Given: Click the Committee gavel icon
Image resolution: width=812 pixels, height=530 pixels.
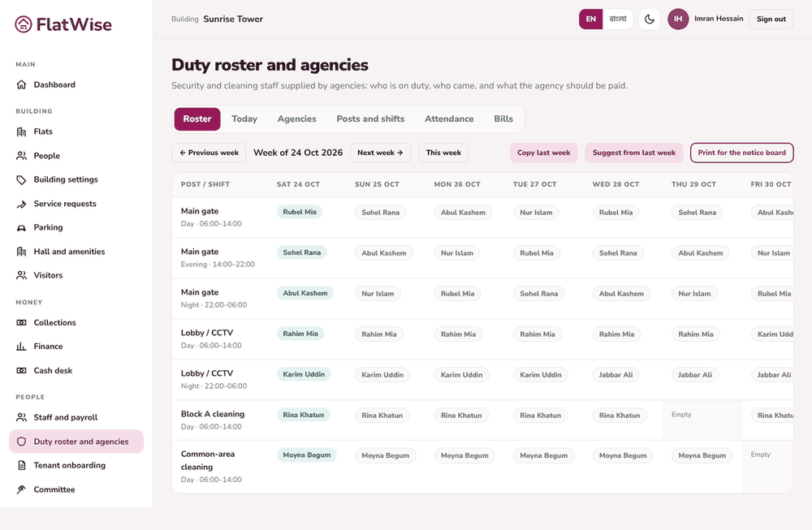Looking at the screenshot, I should pyautogui.click(x=21, y=489).
